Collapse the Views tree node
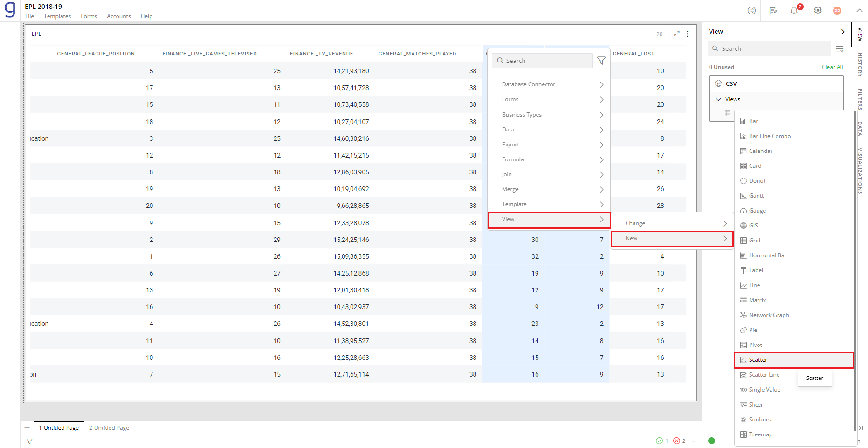 pos(718,99)
